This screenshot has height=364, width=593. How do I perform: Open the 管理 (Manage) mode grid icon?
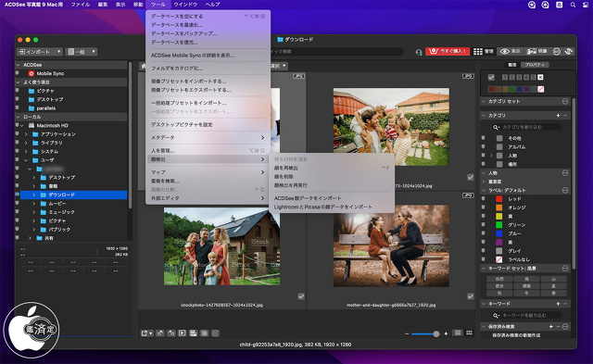[478, 52]
